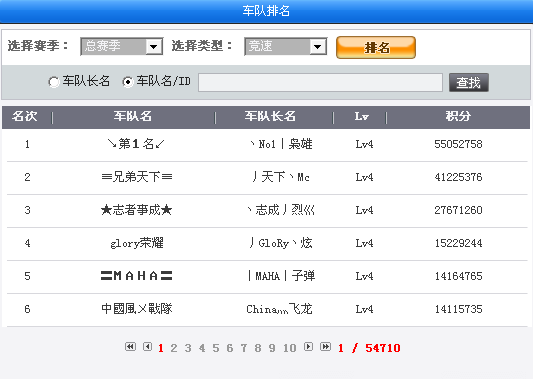Click captain name 丶志成丿烈巛
Screen dimensions: 533x379
[x=281, y=210]
